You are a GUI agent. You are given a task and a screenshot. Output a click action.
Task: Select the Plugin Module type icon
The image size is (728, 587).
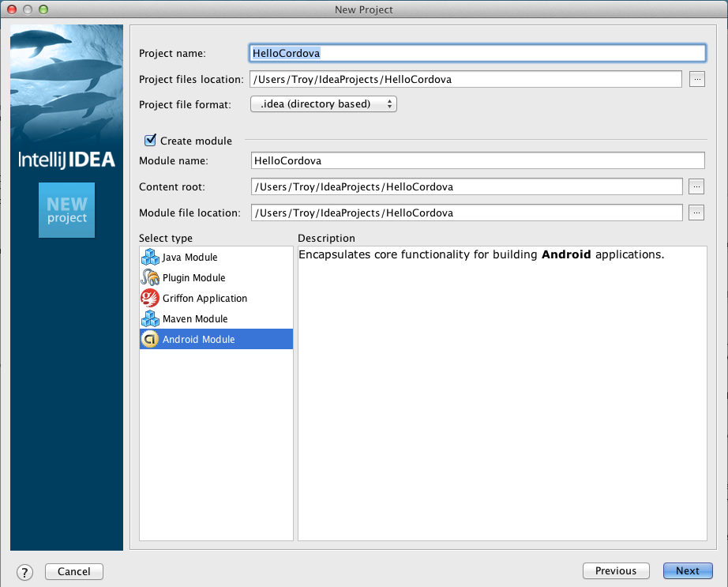150,277
